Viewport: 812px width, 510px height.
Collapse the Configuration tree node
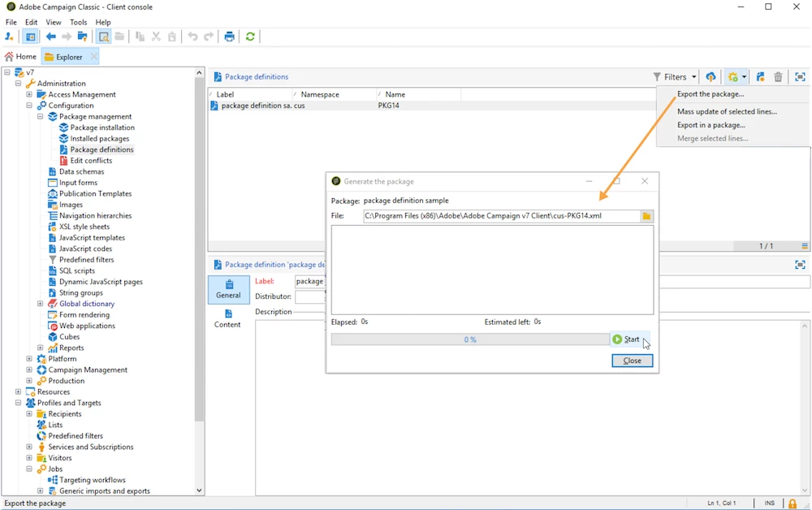29,105
